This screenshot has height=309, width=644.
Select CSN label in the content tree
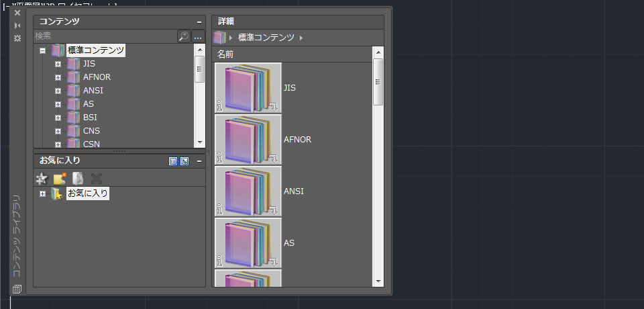91,144
